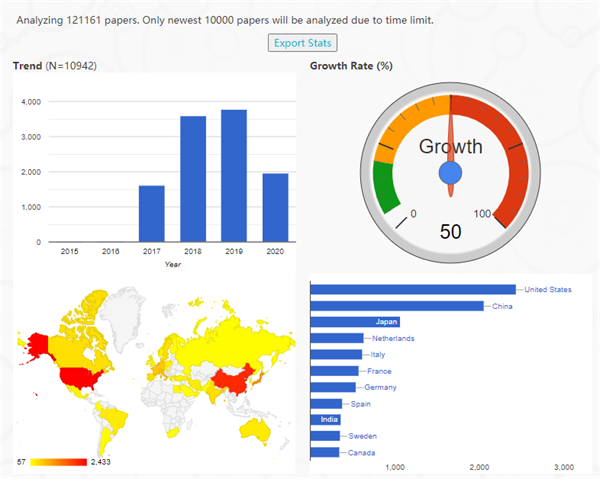Select the 2020 bar in Trend chart
The image size is (600, 479).
[275, 207]
